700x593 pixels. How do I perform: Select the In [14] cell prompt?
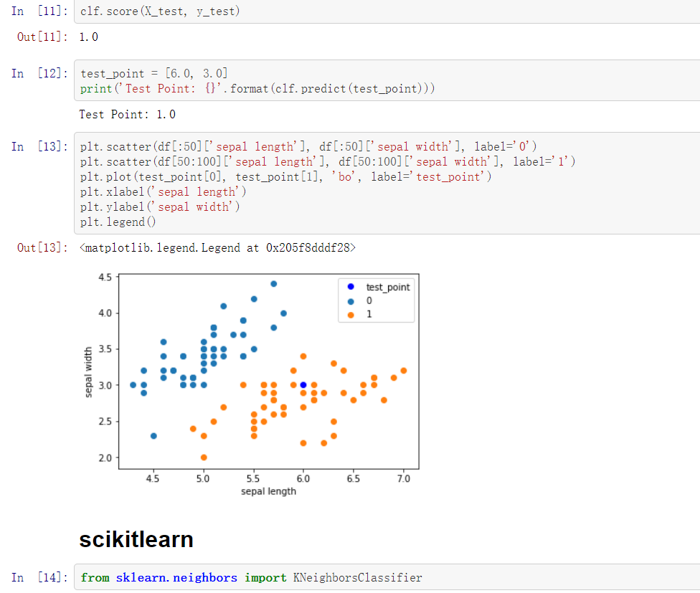(x=38, y=577)
